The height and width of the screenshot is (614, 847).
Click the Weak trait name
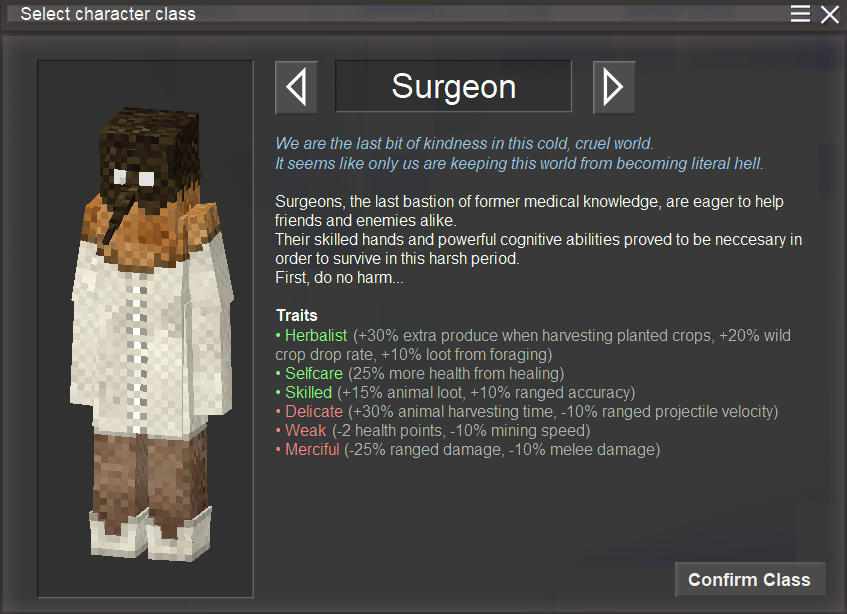[305, 430]
